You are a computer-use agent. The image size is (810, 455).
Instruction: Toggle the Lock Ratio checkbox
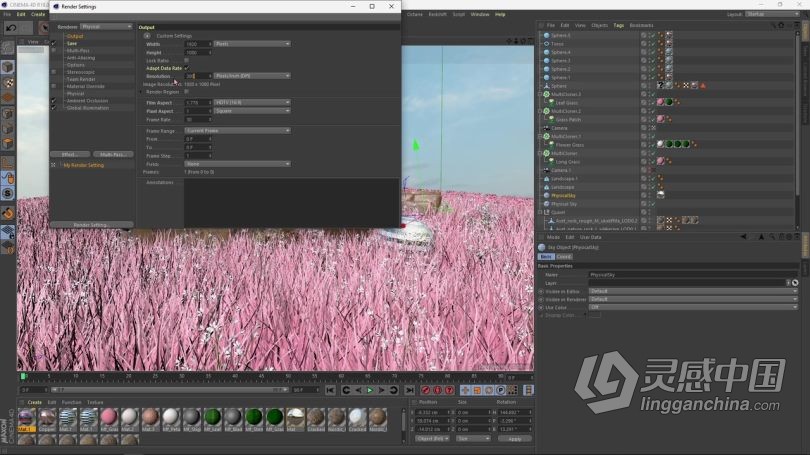point(186,60)
